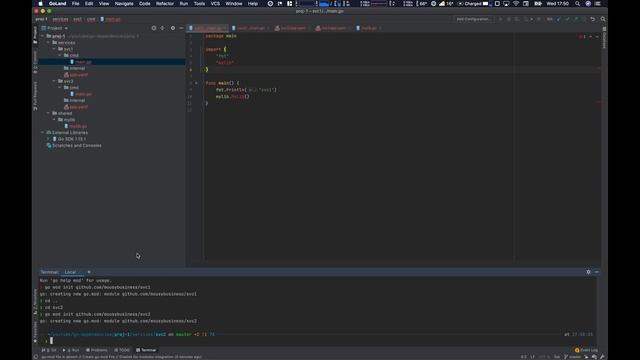
Task: Open terminal panel settings gear
Action: (588, 272)
